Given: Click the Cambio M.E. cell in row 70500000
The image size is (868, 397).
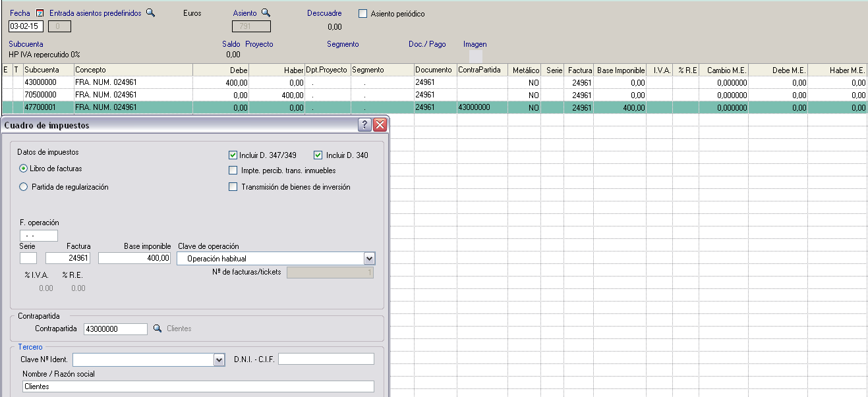Looking at the screenshot, I should [724, 95].
